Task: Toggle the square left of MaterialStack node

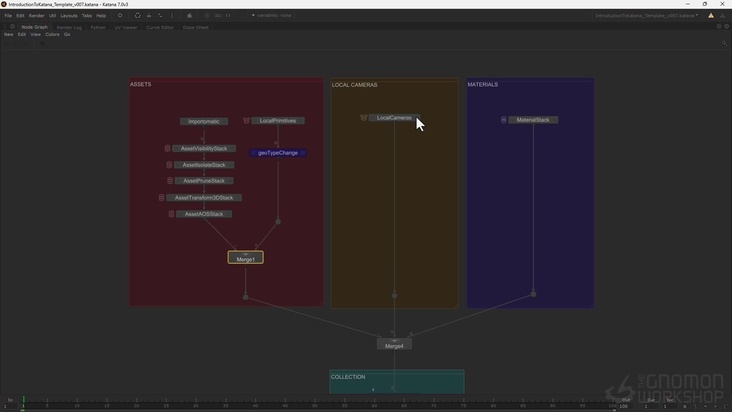Action: [x=504, y=120]
